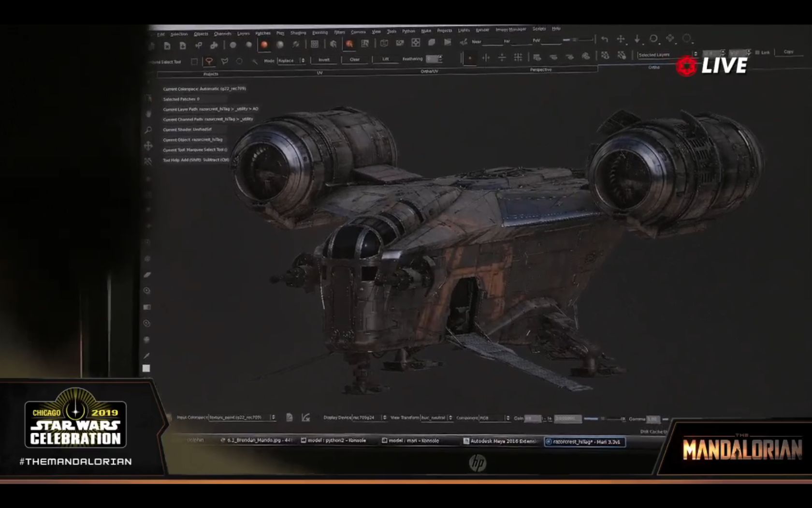Select the lasso selection tool in the tool options bar
Screen dimensions: 812x508
(209, 61)
